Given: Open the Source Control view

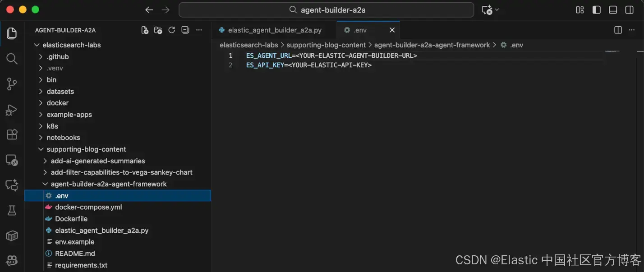Looking at the screenshot, I should point(12,84).
